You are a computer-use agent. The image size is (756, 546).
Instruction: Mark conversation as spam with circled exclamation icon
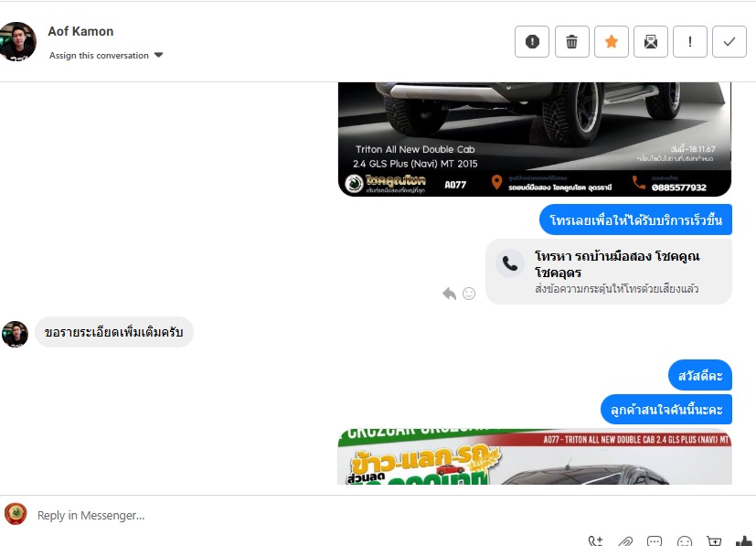(532, 41)
